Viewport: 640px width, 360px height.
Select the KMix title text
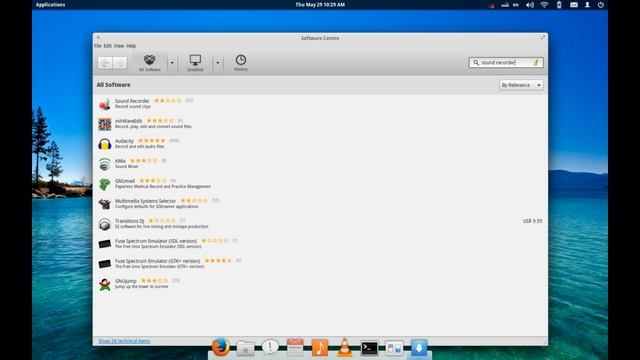click(x=120, y=161)
